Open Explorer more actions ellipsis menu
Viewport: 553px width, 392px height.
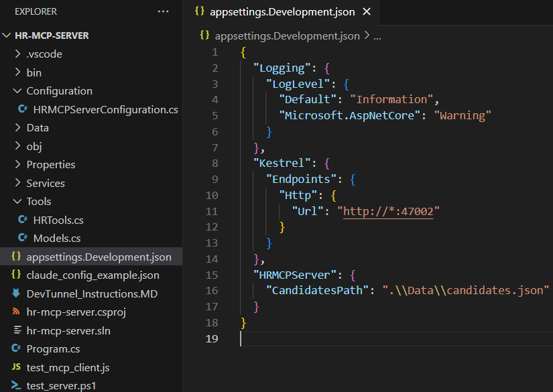pyautogui.click(x=163, y=11)
